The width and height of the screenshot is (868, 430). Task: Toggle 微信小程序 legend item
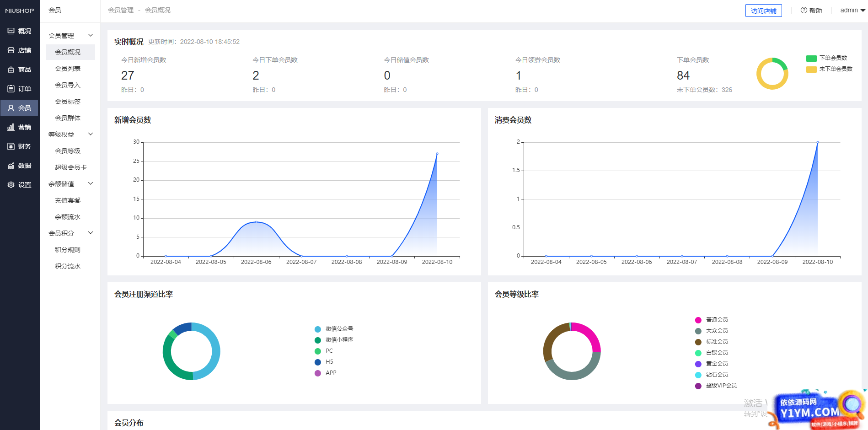pyautogui.click(x=334, y=340)
